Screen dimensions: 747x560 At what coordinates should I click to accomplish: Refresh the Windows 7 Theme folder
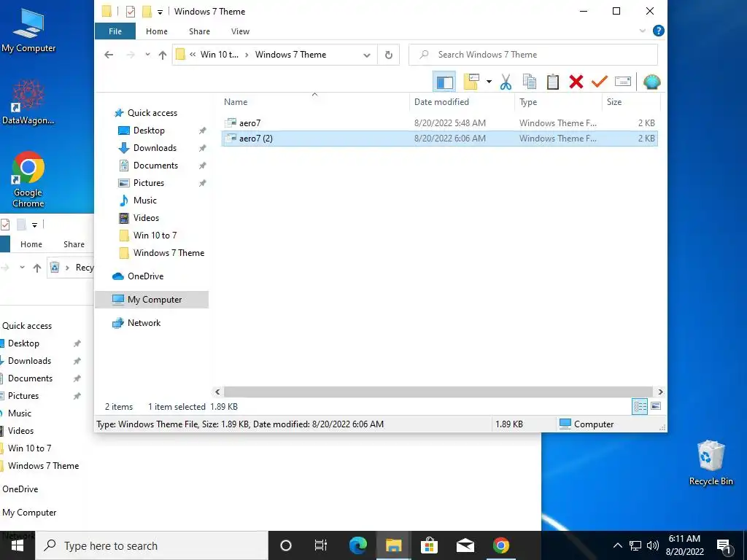pos(389,55)
